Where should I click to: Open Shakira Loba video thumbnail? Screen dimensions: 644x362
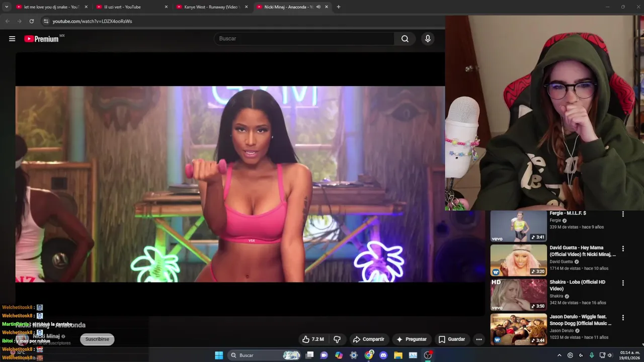[x=518, y=295]
